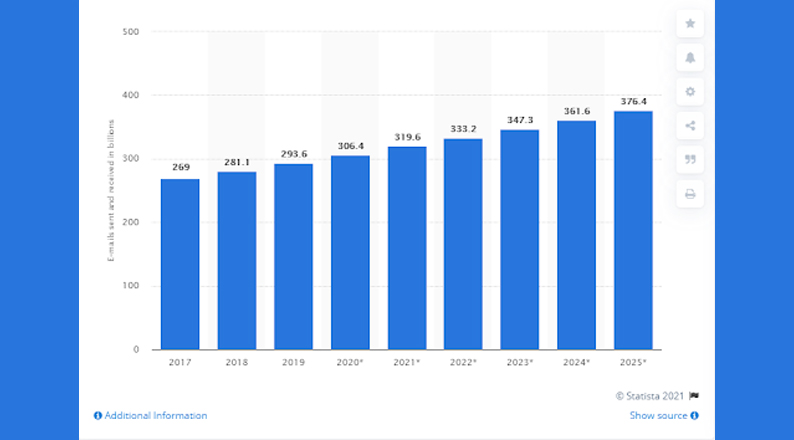Click the value label 333.2
This screenshot has width=794, height=440.
[x=463, y=129]
